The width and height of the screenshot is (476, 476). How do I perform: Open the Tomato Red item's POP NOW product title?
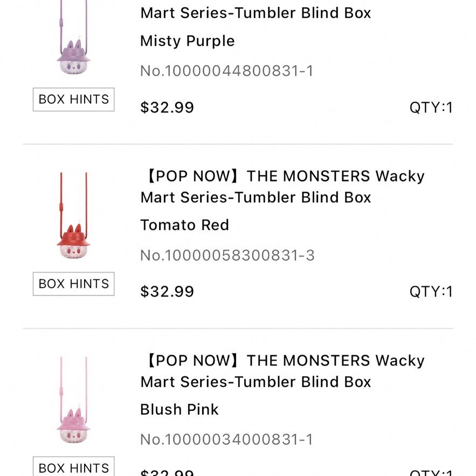(x=282, y=187)
